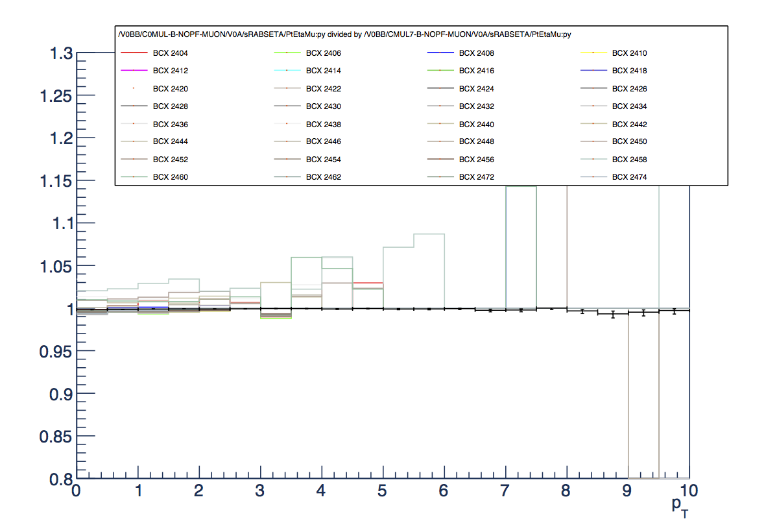This screenshot has height=532, width=766.
Task: Click the magenta line swatch for BCX 2412
Action: pos(134,70)
